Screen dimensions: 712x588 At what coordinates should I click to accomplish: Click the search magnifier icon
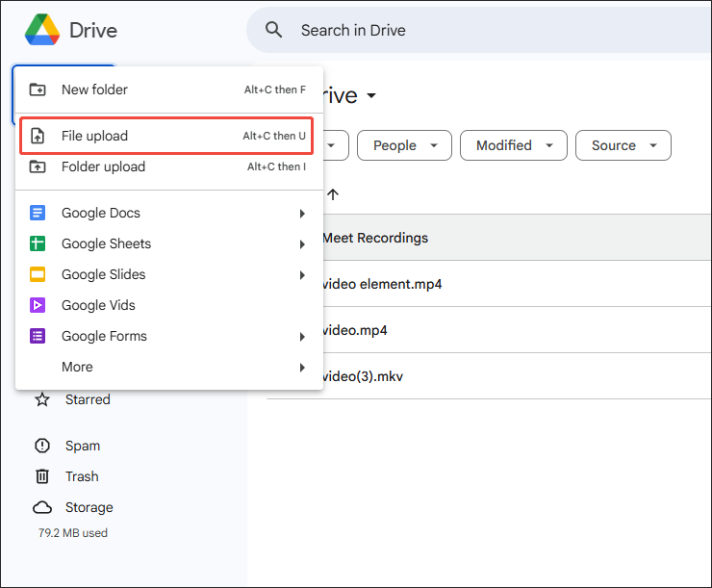pyautogui.click(x=274, y=30)
